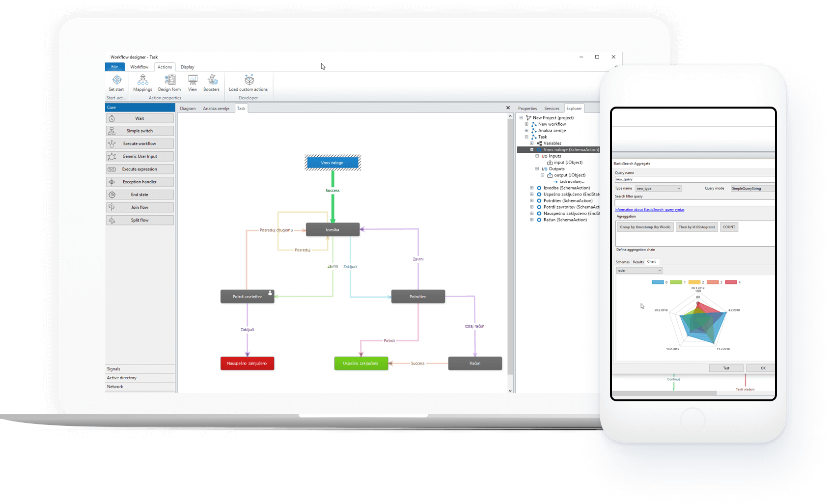This screenshot has height=504, width=830.
Task: Open the Analiza zemlje diagram tab
Action: 216,109
